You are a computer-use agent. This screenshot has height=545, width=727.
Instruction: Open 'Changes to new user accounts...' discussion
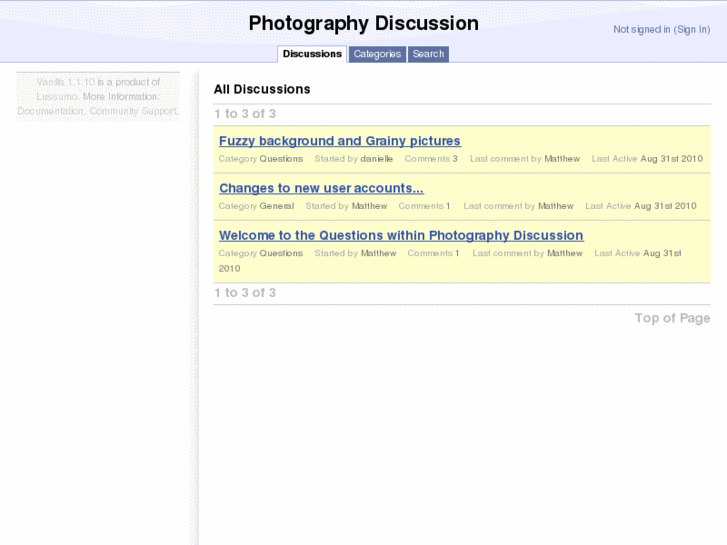[x=321, y=188]
